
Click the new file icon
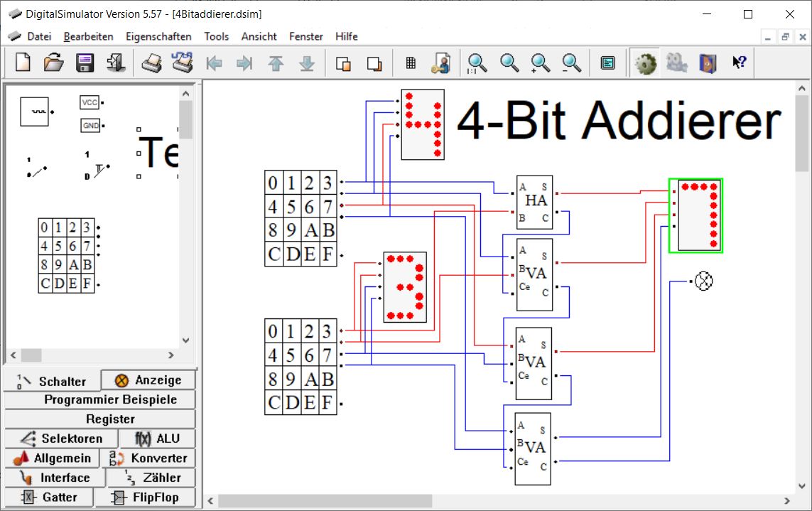tap(23, 63)
